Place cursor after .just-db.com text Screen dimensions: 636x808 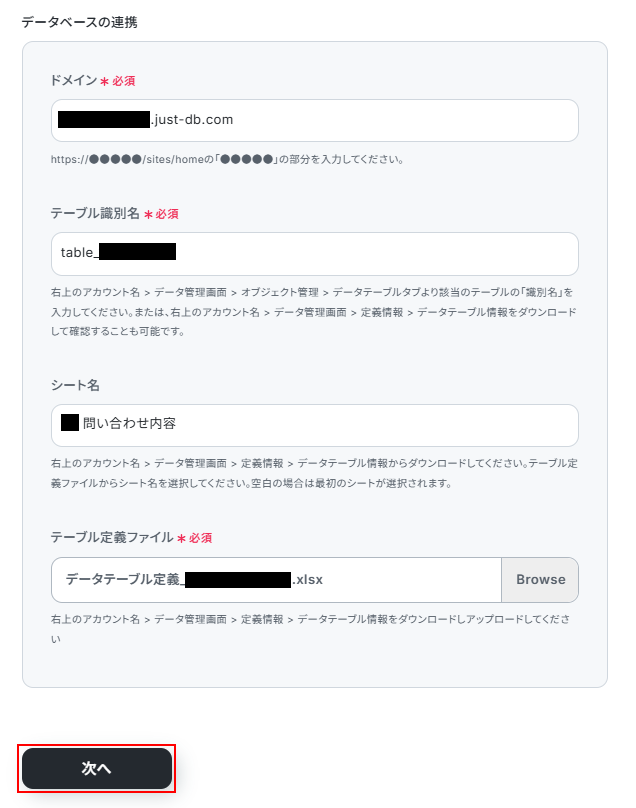pyautogui.click(x=236, y=120)
